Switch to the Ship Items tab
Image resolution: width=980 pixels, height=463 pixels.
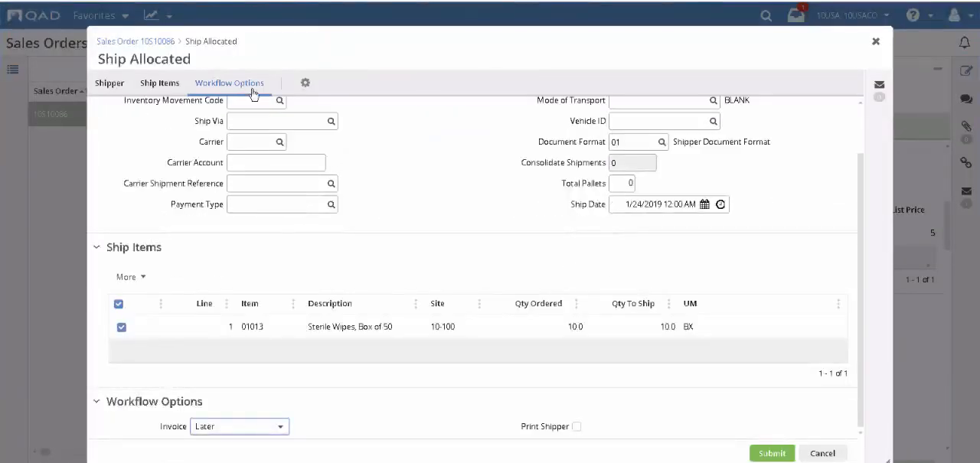(x=159, y=83)
